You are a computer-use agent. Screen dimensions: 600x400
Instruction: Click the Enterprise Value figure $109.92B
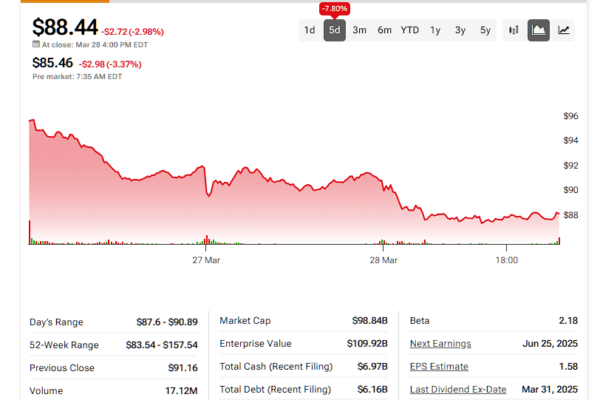[367, 344]
